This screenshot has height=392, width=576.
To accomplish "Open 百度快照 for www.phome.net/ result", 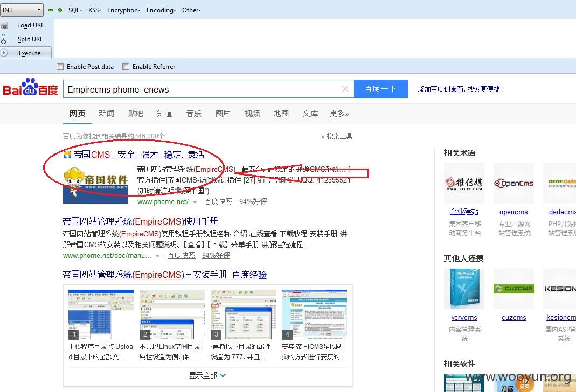I will (219, 201).
